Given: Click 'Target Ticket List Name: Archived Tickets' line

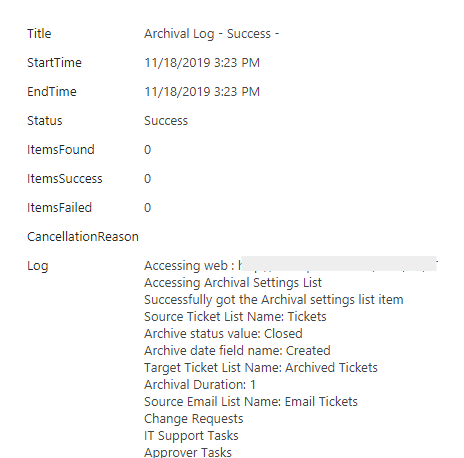Looking at the screenshot, I should pyautogui.click(x=261, y=368).
